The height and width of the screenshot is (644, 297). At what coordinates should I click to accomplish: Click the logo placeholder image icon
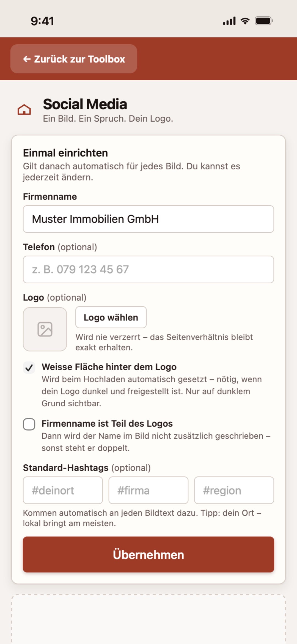[45, 329]
